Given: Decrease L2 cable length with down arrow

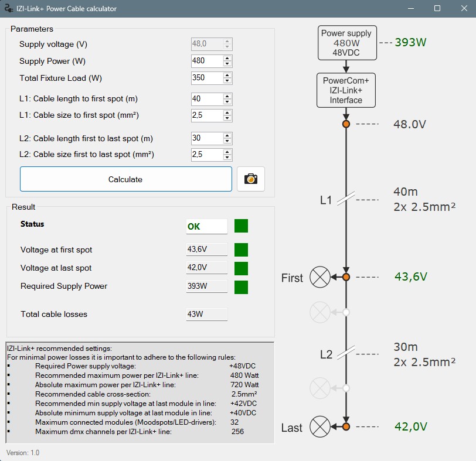Looking at the screenshot, I should 227,141.
